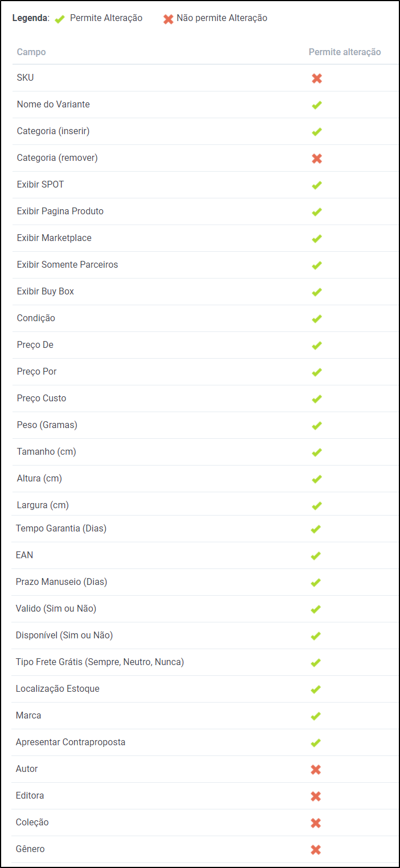Click the Tipo Frete Grátis field label
400x868 pixels.
100,662
